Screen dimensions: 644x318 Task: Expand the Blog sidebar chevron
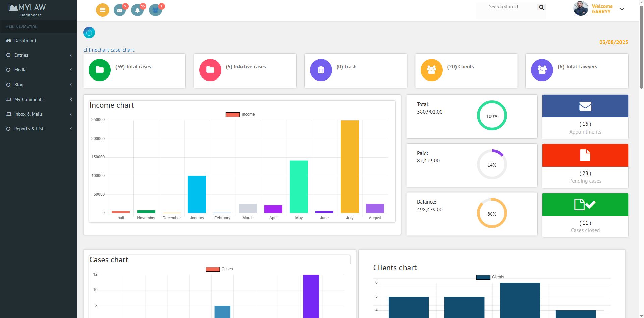[71, 85]
